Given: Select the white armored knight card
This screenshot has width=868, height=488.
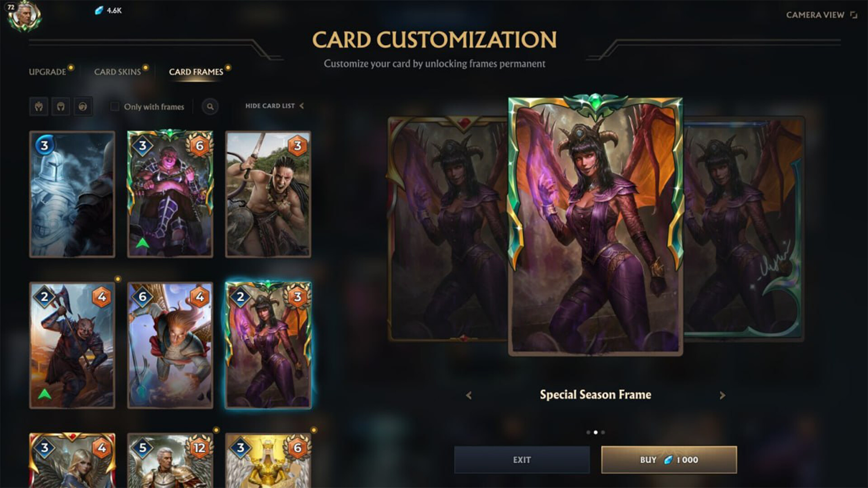Looking at the screenshot, I should click(x=72, y=194).
